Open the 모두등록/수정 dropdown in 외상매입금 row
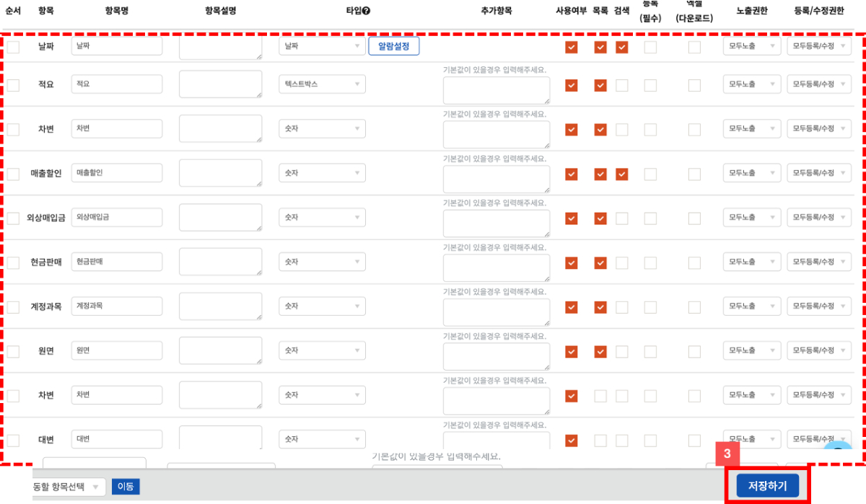 pos(819,217)
